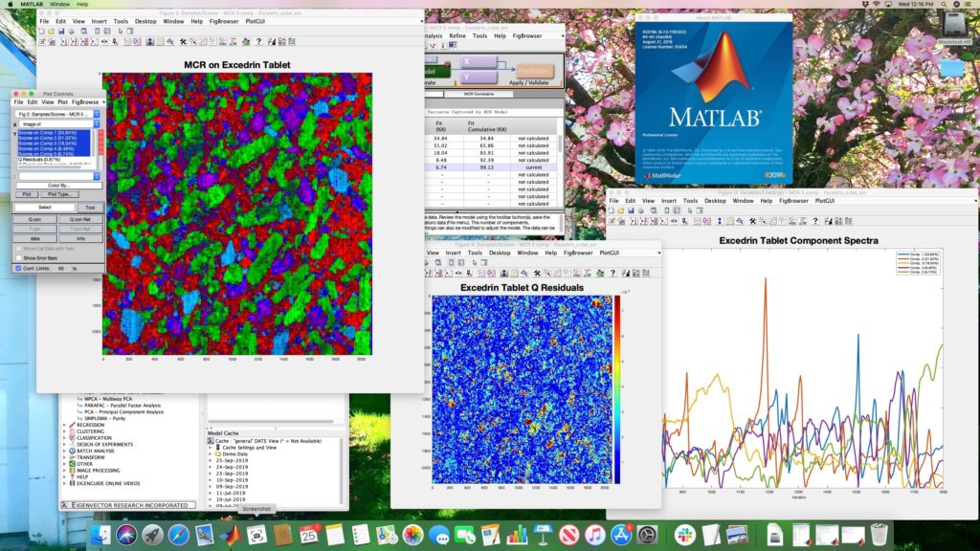The image size is (980, 551).
Task: Click the Model Cache vertical scrollbar
Action: tap(344, 471)
